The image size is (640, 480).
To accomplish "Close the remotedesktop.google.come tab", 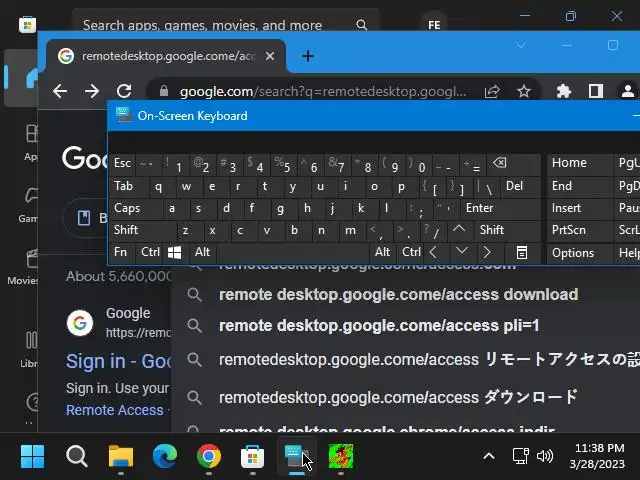I will tap(270, 56).
